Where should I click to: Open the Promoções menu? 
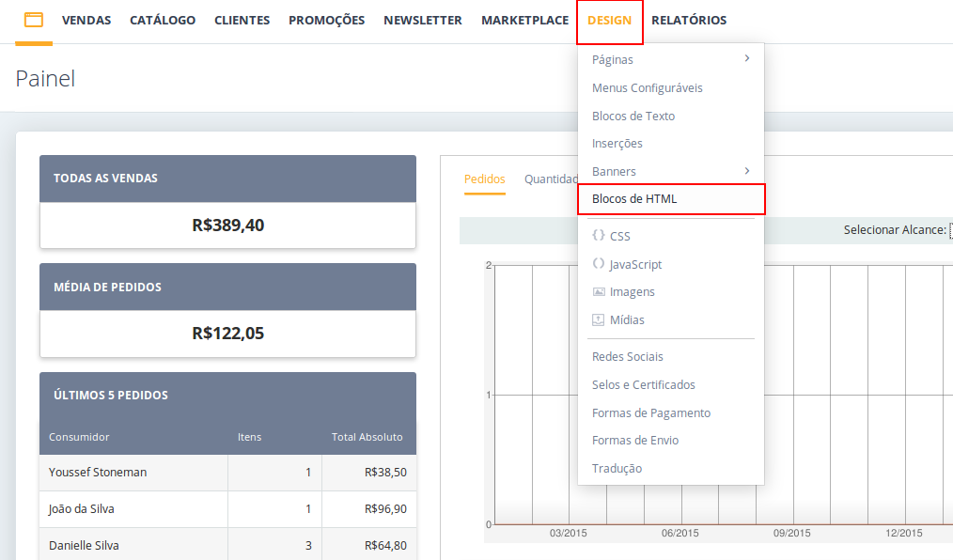click(326, 20)
